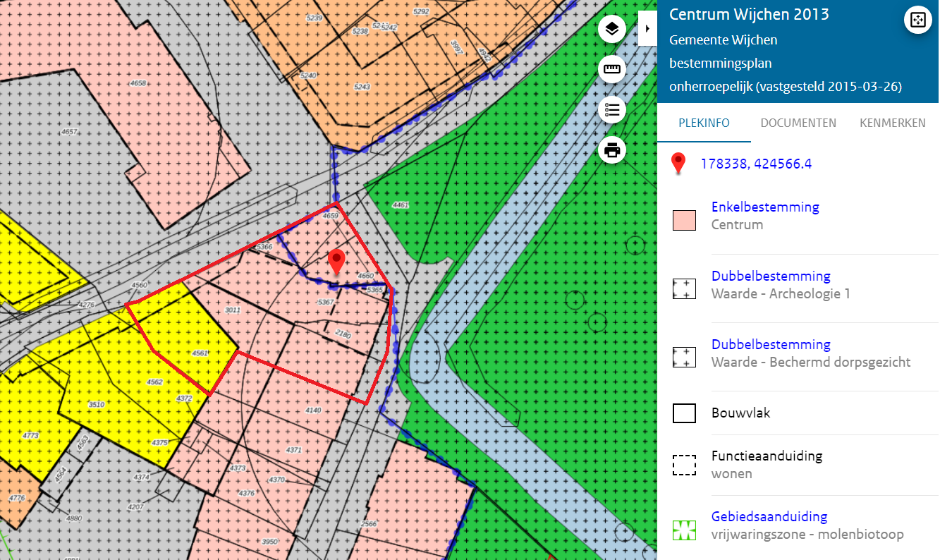The width and height of the screenshot is (940, 560).
Task: Switch to the Documenten tab
Action: [798, 123]
